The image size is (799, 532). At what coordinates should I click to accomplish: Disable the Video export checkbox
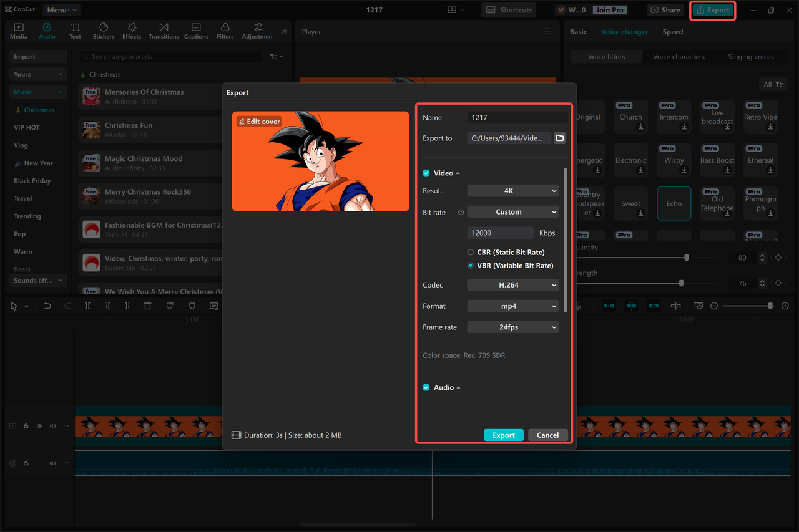[426, 173]
